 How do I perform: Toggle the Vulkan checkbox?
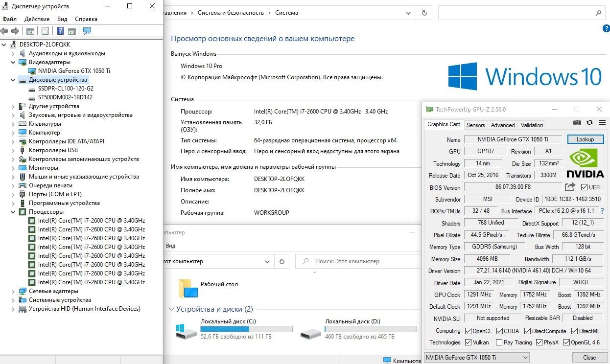468,342
